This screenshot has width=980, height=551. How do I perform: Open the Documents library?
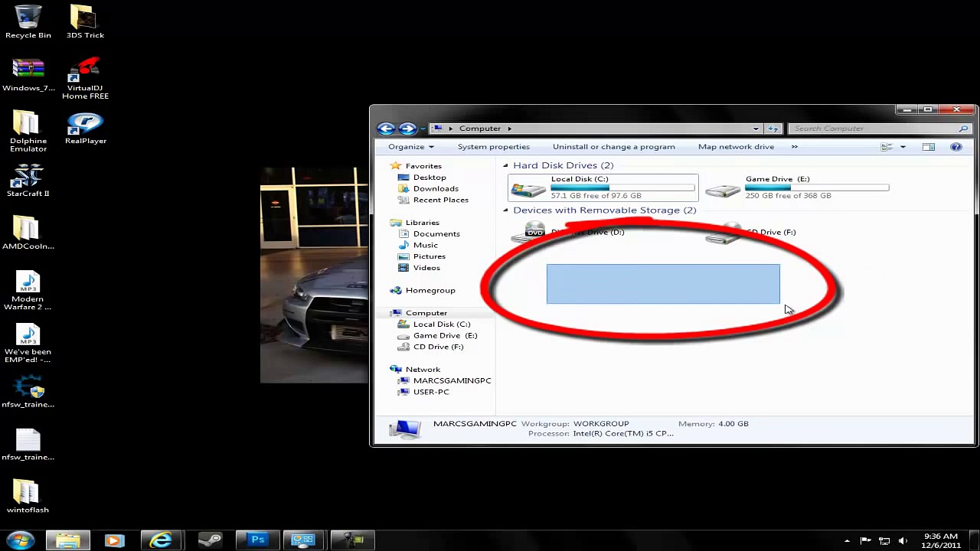coord(436,234)
